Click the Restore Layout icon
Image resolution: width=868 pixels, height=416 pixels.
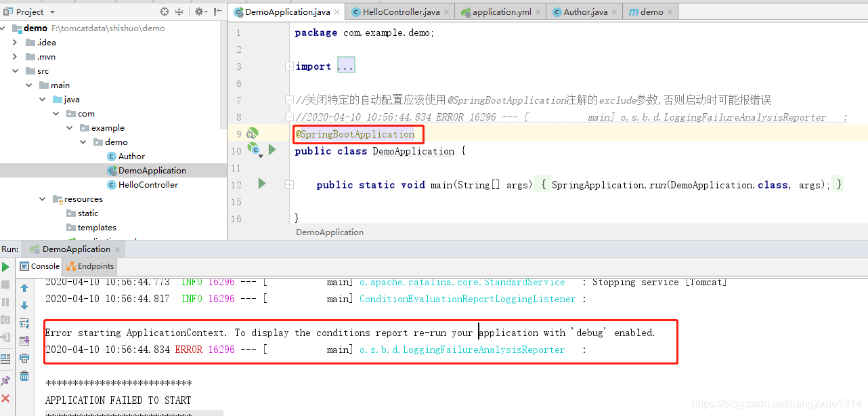point(6,359)
